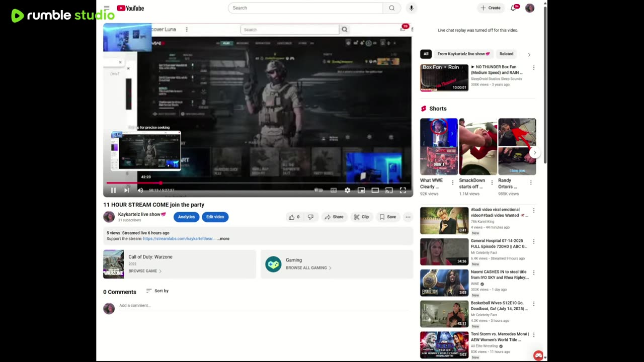This screenshot has width=644, height=362.
Task: Save the video to a playlist
Action: pos(387,217)
